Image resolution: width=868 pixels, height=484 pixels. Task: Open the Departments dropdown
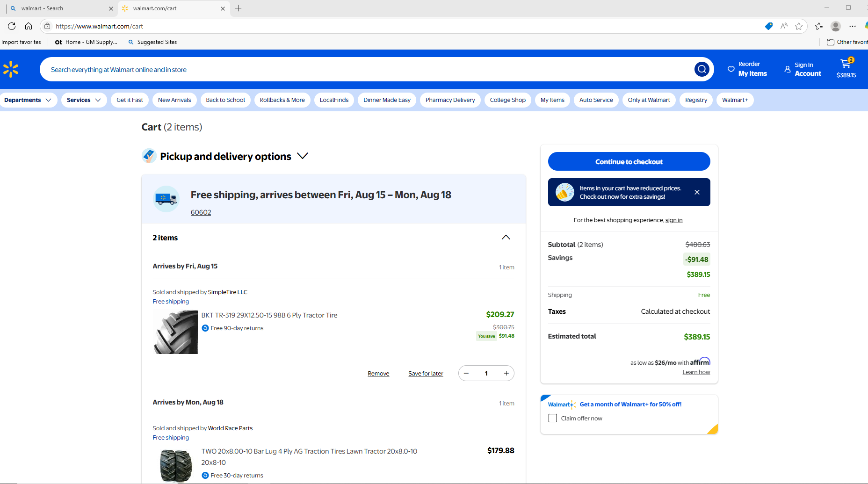[x=28, y=100]
